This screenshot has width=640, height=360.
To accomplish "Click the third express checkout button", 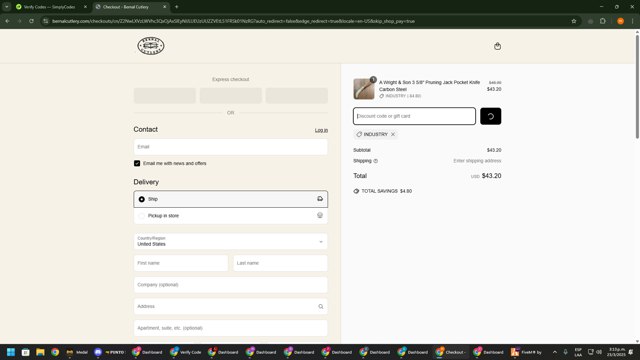I will (297, 96).
